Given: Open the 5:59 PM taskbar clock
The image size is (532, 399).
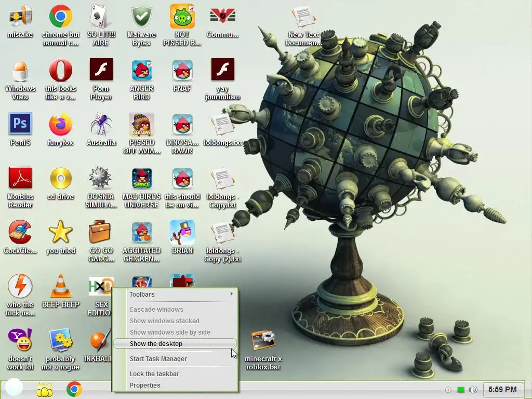Looking at the screenshot, I should tap(502, 390).
